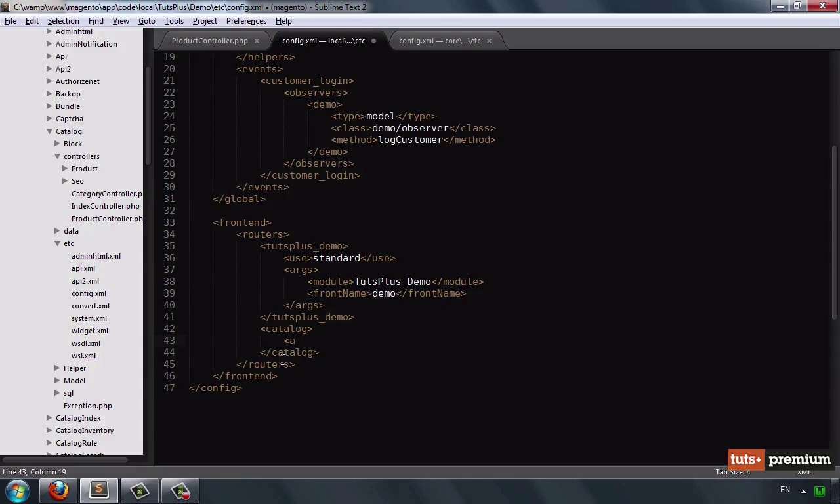Open wsi.xml file in sidebar

(x=83, y=356)
